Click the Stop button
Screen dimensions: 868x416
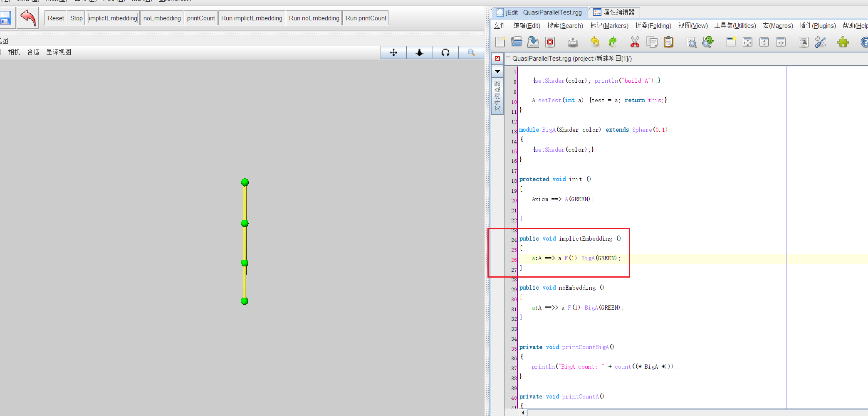click(x=77, y=18)
